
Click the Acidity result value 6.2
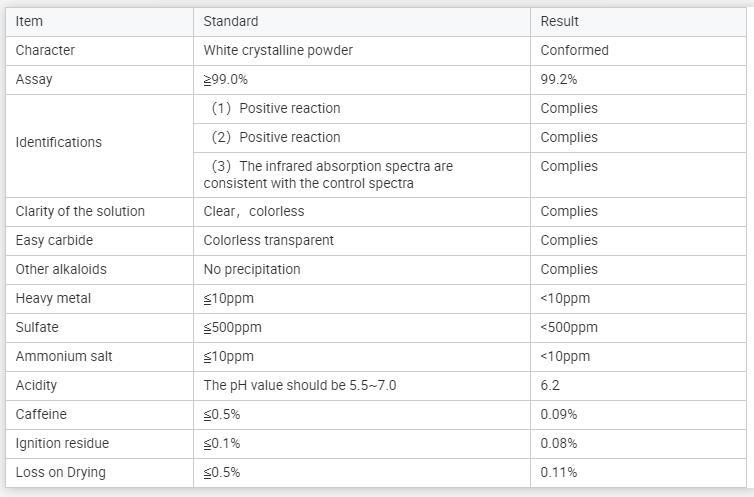click(x=550, y=385)
